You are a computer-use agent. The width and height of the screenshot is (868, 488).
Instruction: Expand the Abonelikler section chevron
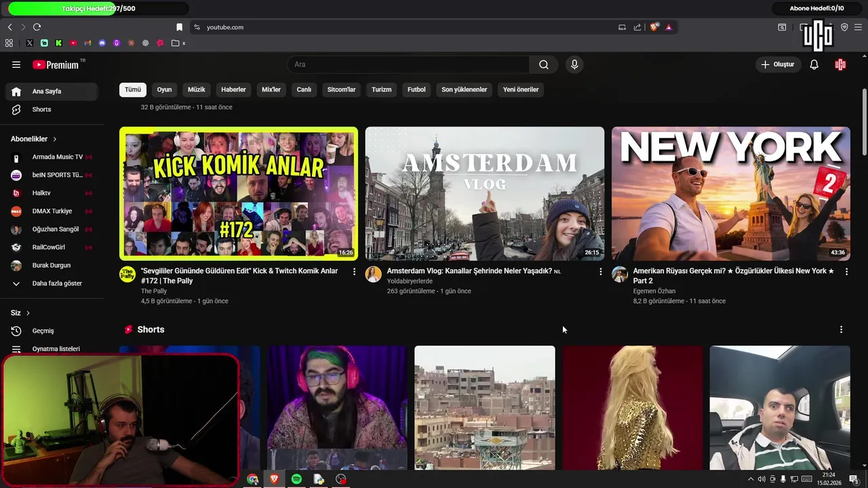coord(55,139)
